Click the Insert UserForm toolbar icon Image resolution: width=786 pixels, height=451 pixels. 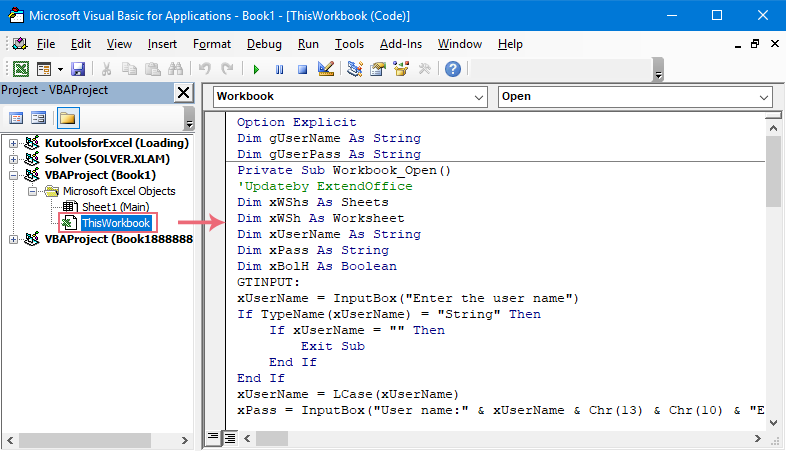pos(44,69)
